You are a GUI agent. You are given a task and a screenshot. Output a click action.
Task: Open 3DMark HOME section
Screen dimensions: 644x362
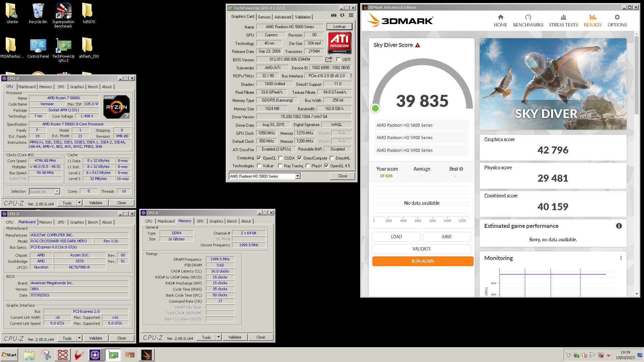[500, 21]
